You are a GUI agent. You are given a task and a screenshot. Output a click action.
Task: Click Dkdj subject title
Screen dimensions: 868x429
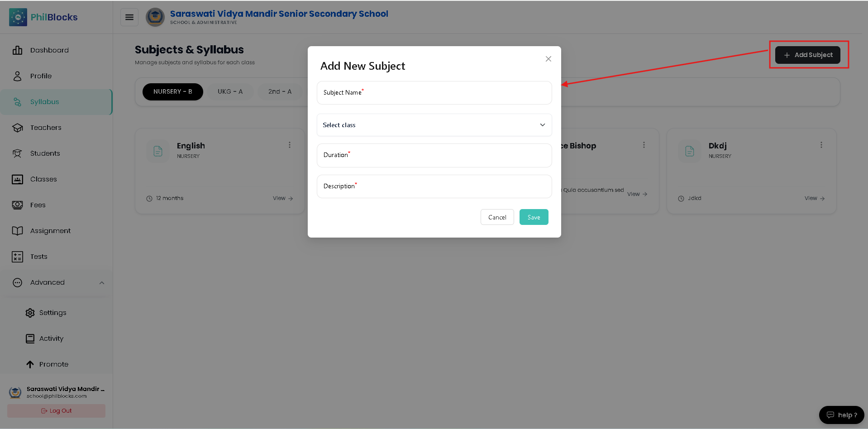click(x=718, y=146)
